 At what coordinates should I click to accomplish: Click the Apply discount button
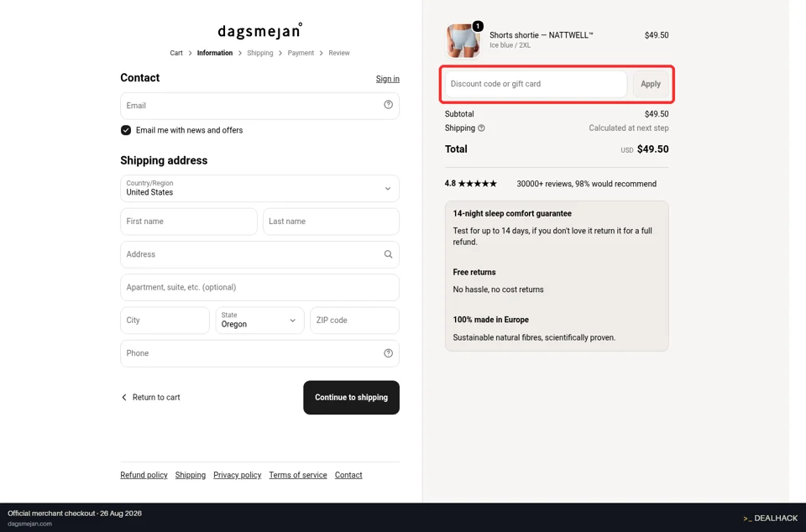650,84
